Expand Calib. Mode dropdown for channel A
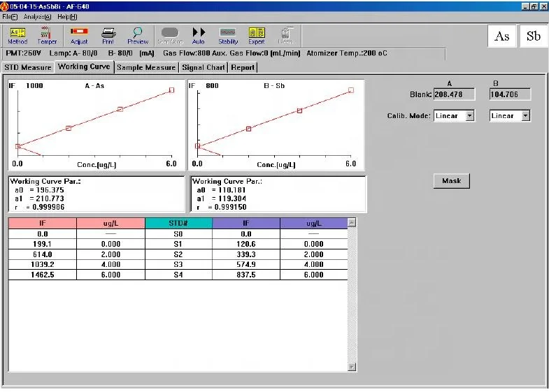The image size is (549, 392). [x=470, y=116]
